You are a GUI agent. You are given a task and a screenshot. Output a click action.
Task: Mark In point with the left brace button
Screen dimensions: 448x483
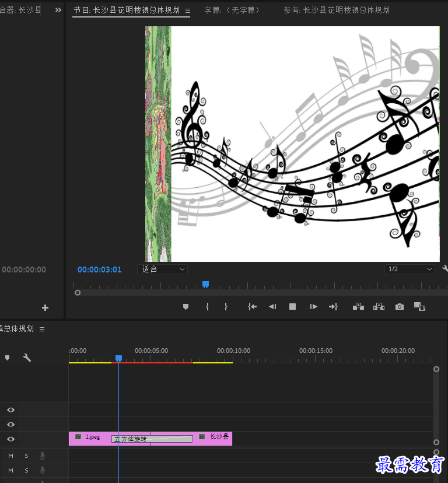tap(207, 307)
